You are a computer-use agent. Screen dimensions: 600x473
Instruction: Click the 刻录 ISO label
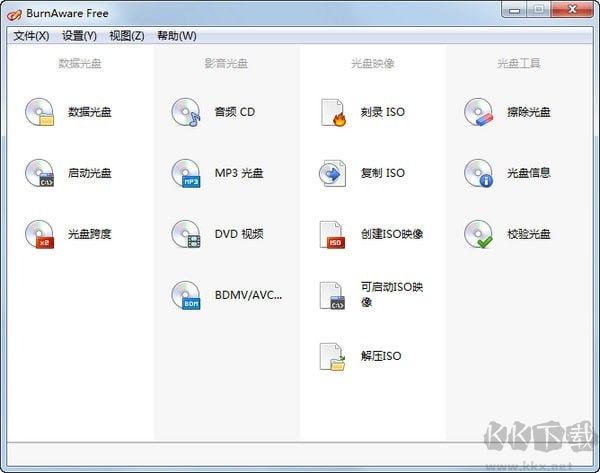click(383, 112)
